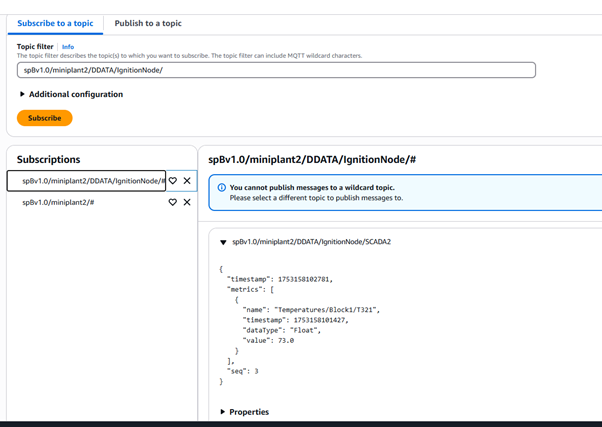Click the "dataType": "Float" line

(x=281, y=330)
